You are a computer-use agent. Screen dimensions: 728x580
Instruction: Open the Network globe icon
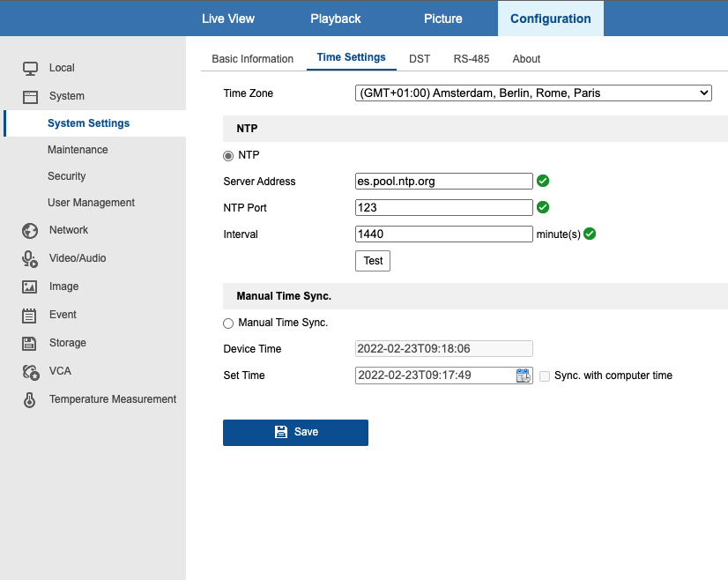coord(30,230)
